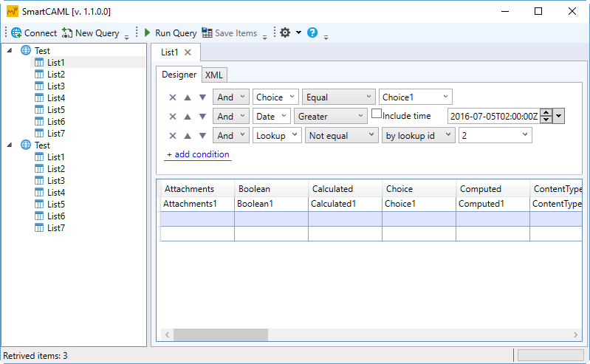Sort by the Calculated column header
Viewport: 590px width, 364px height.
345,188
